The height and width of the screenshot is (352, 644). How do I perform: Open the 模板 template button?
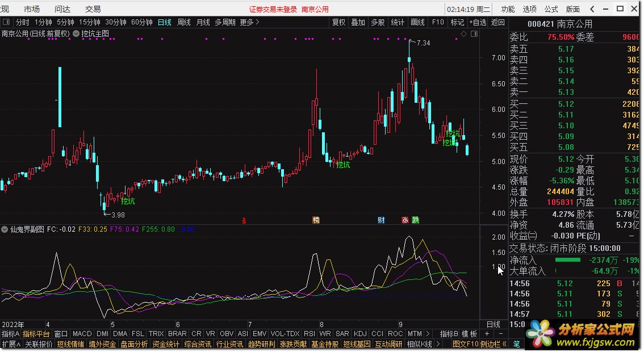pos(469,334)
